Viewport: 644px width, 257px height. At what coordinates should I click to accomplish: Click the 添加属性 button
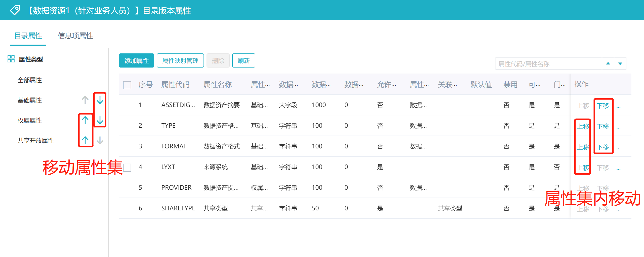click(x=137, y=60)
